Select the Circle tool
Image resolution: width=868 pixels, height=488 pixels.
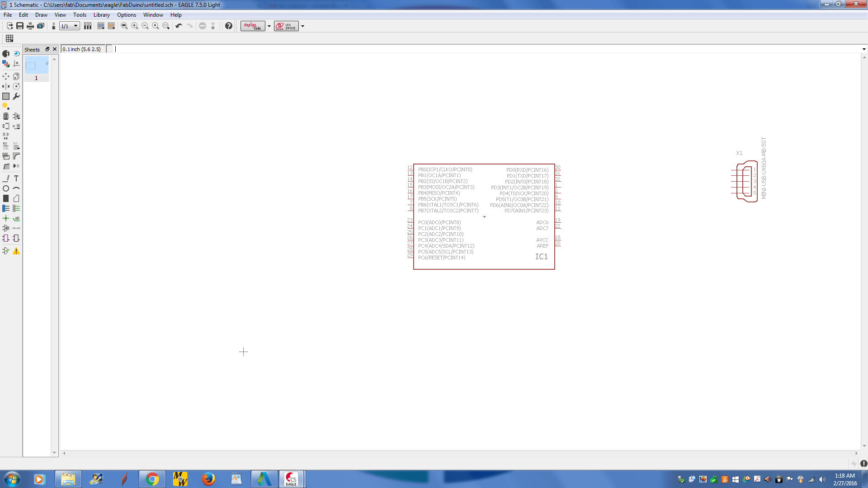coord(6,188)
